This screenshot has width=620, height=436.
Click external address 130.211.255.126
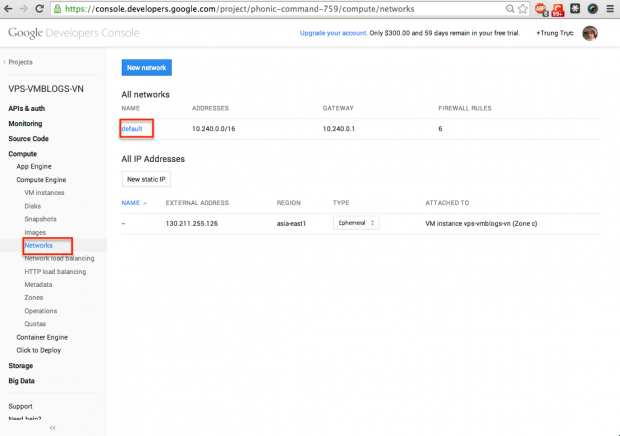[192, 224]
